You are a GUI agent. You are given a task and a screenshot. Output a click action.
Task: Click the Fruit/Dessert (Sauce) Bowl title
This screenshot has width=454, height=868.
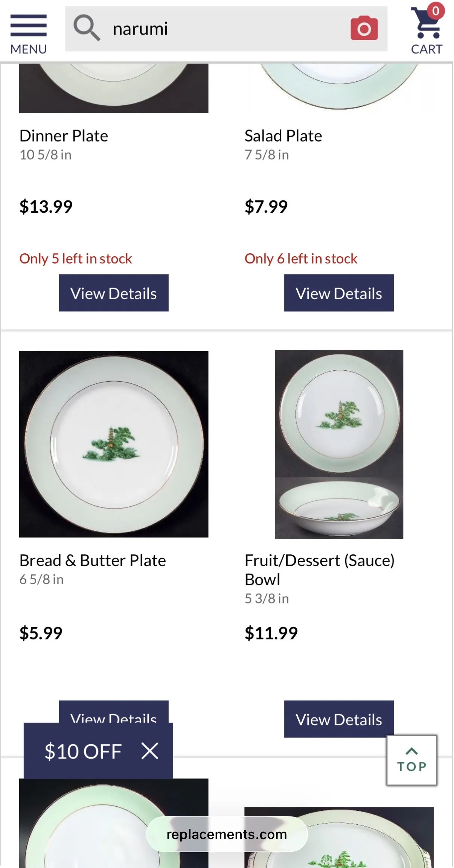pyautogui.click(x=320, y=570)
